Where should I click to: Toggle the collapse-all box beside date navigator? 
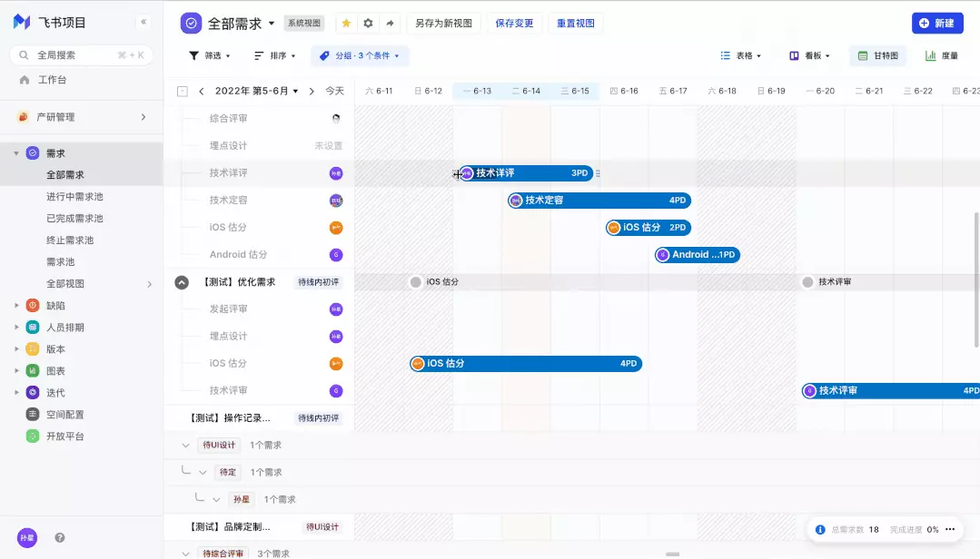pos(183,92)
